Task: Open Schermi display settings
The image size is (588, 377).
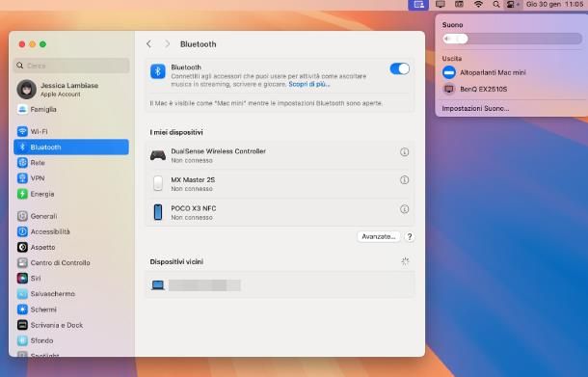Action: click(x=71, y=310)
